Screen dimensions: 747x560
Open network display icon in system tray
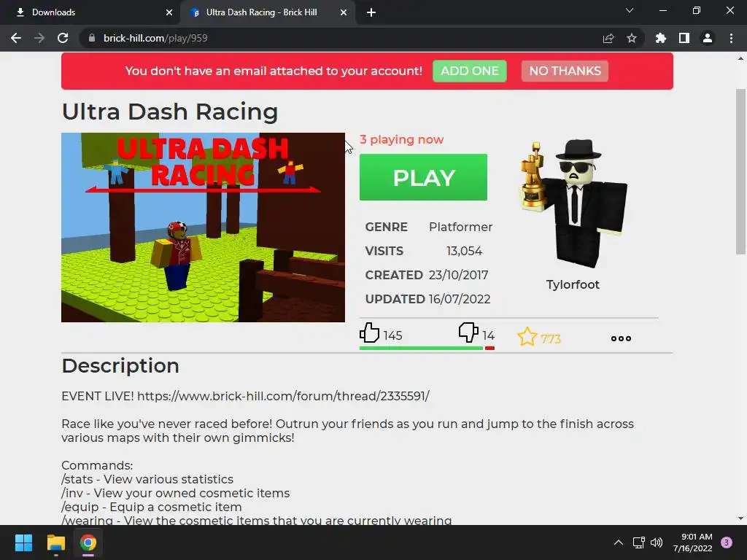tap(638, 542)
